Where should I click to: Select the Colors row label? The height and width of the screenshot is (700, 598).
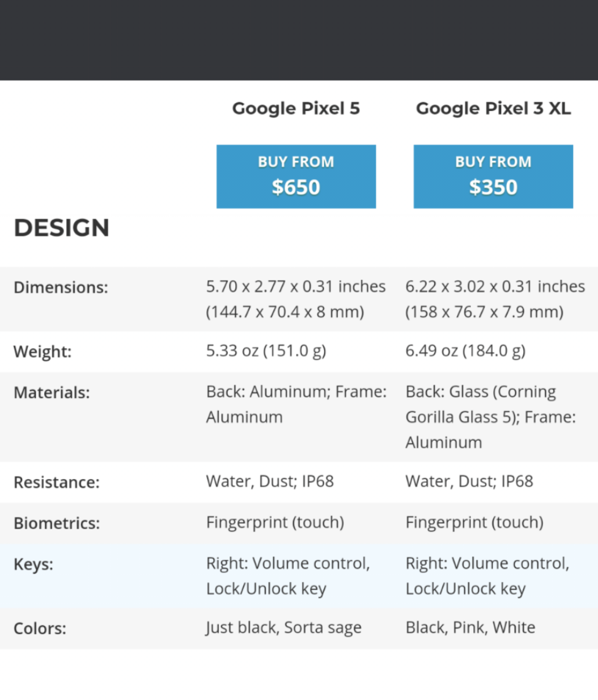pos(40,629)
